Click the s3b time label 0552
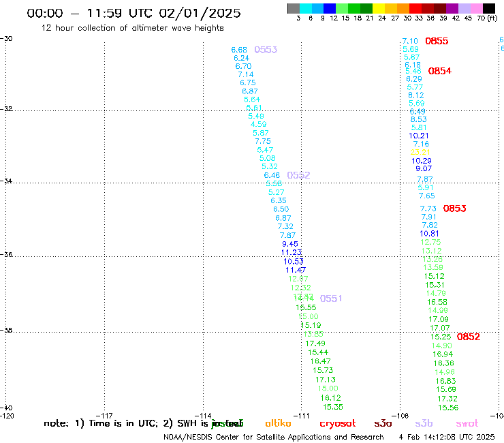The image size is (504, 443). coord(298,175)
